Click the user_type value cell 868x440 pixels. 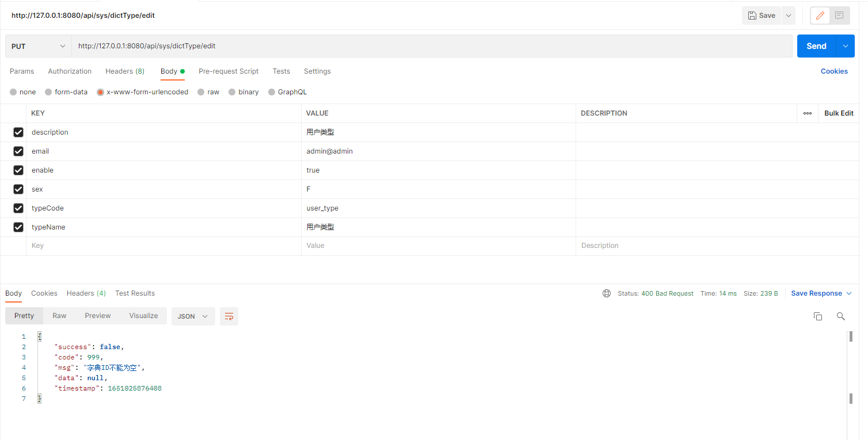click(x=438, y=208)
